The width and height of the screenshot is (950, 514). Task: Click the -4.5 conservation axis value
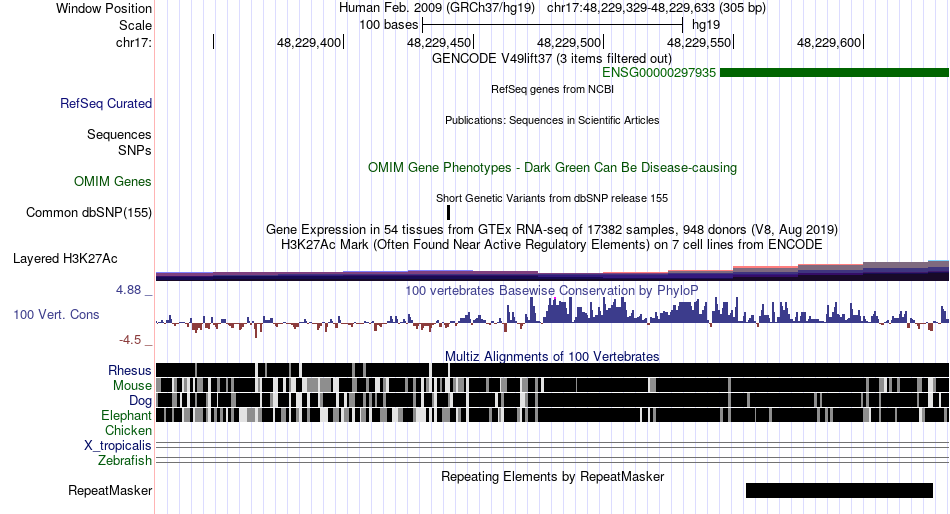pos(130,340)
